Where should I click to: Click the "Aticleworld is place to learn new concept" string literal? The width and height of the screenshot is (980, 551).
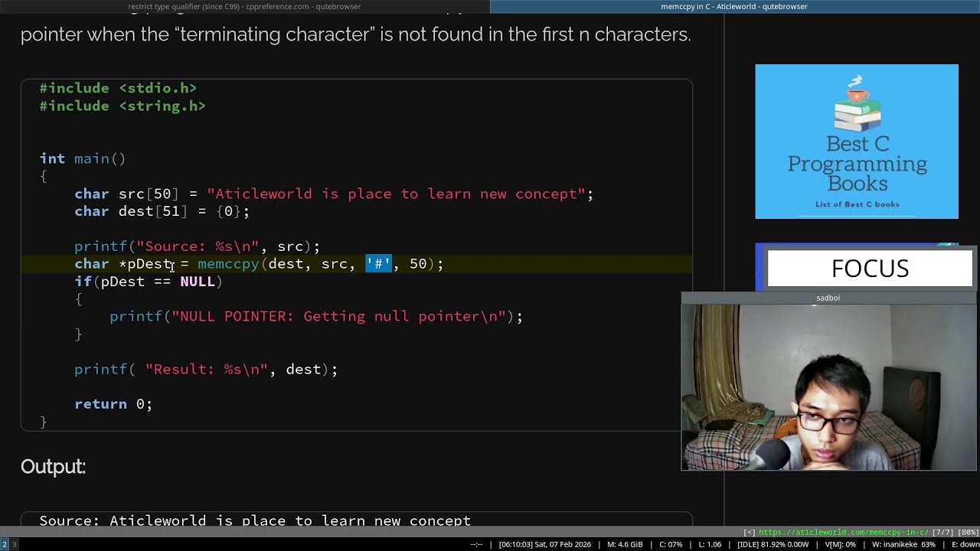point(396,194)
